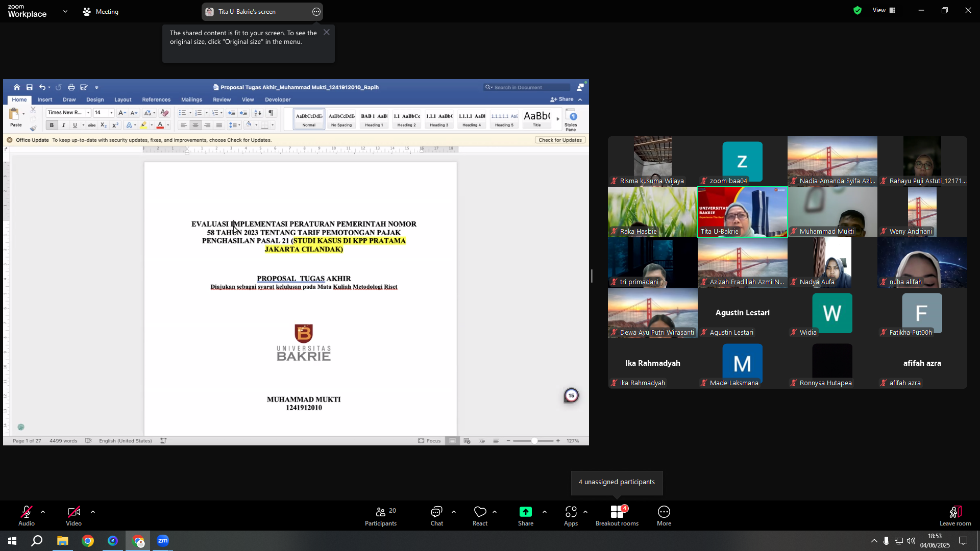Viewport: 980px width, 551px height.
Task: Click the Paste button in Word
Action: [x=15, y=117]
